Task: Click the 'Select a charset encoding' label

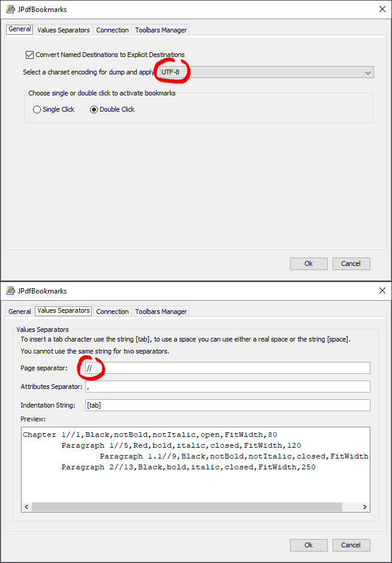Action: [88, 72]
